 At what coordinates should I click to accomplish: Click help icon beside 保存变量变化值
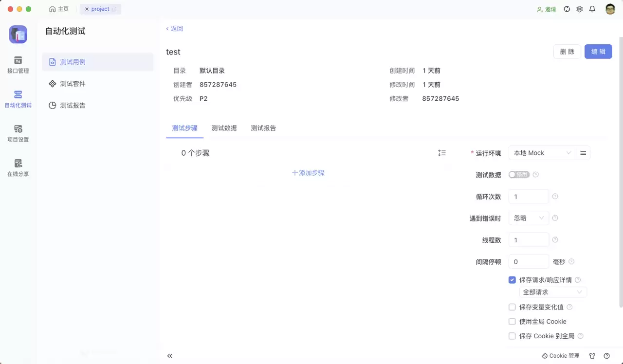[x=569, y=307]
